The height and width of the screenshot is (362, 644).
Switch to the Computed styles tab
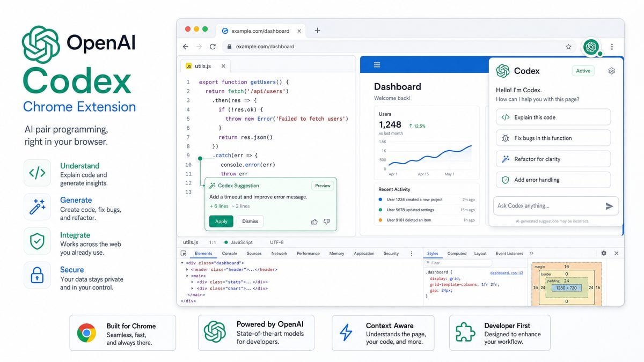point(457,253)
